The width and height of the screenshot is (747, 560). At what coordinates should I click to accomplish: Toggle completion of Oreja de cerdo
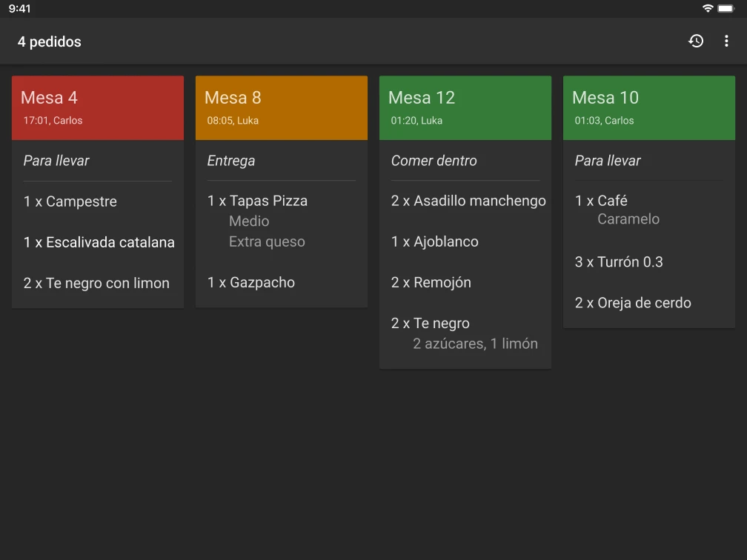633,303
